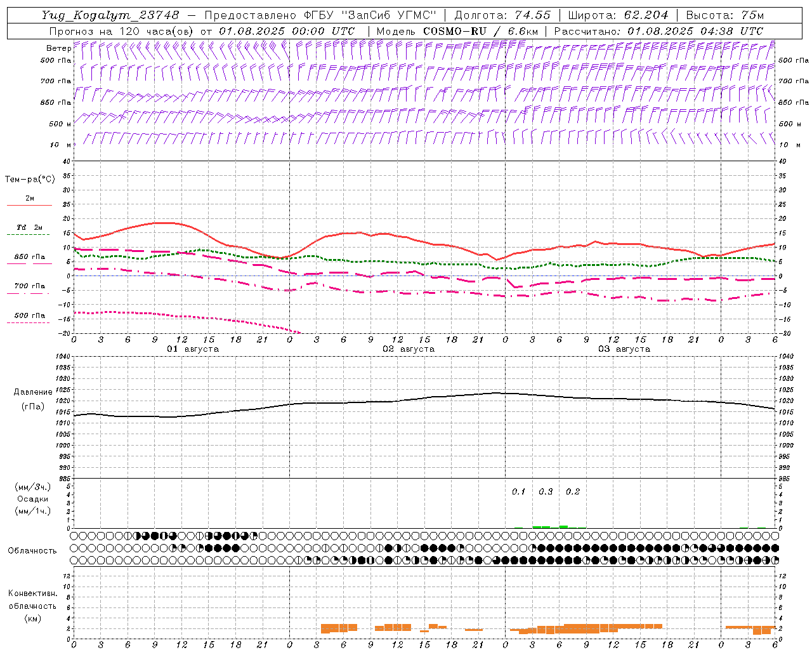Click the forecast text Прогноз на 120 часа(ов)

pos(122,31)
